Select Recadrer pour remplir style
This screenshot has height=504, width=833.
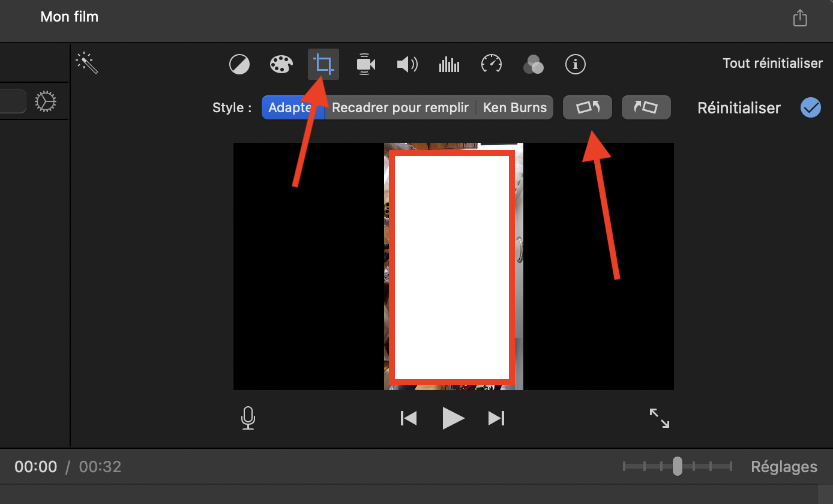pos(400,108)
